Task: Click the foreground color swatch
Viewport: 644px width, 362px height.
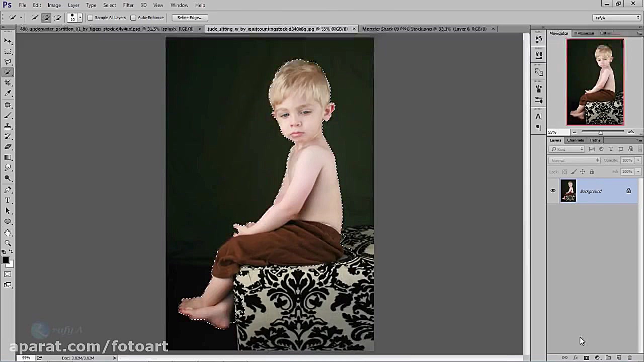Action: [5, 260]
